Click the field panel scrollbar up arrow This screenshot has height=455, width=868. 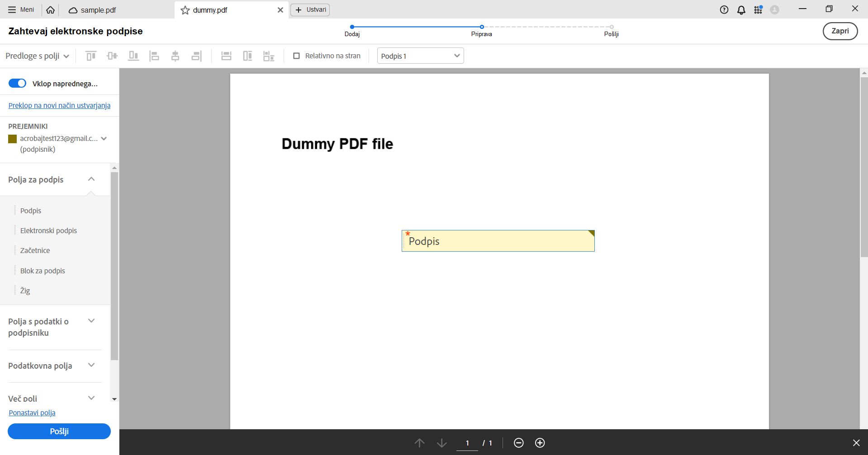pos(114,168)
